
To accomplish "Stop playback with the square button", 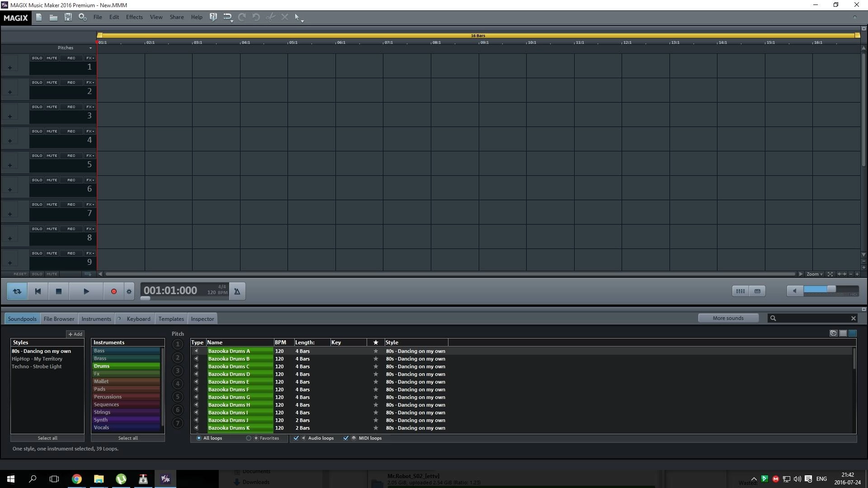I will click(x=59, y=291).
